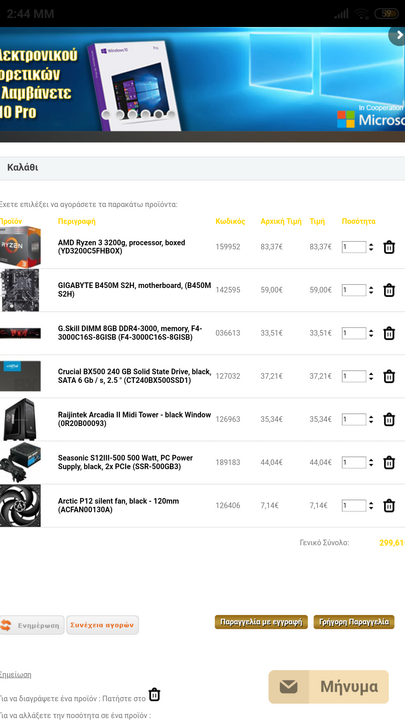Viewport: 405px width, 720px height.
Task: Select the first banner carousel dot
Action: click(106, 114)
